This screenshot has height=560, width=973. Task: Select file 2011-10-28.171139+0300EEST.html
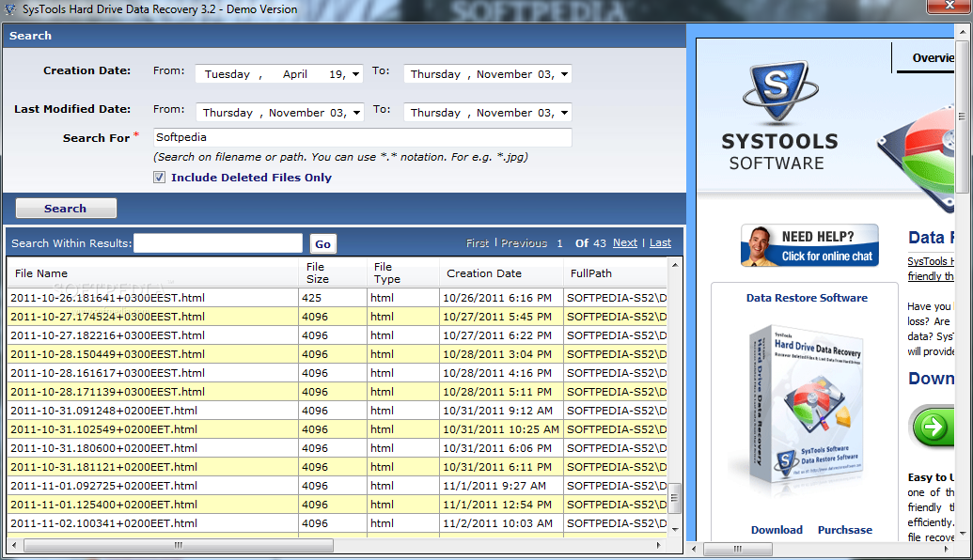[x=107, y=391]
